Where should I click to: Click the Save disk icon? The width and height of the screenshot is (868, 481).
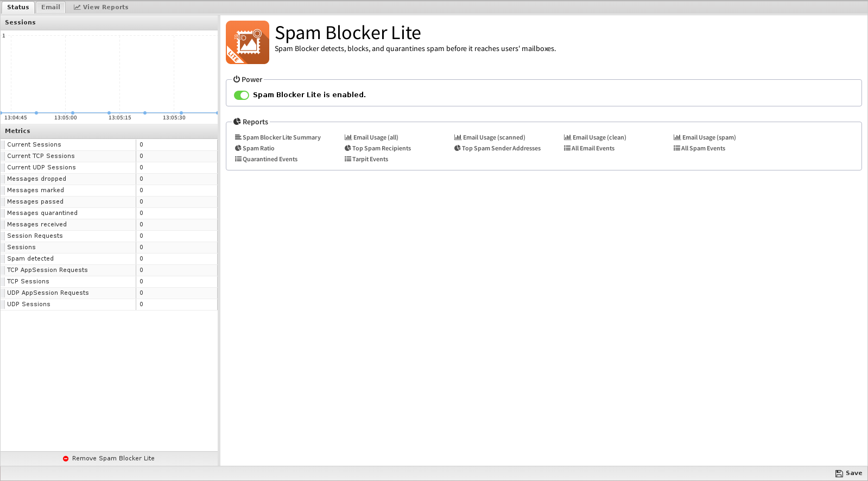coord(839,473)
